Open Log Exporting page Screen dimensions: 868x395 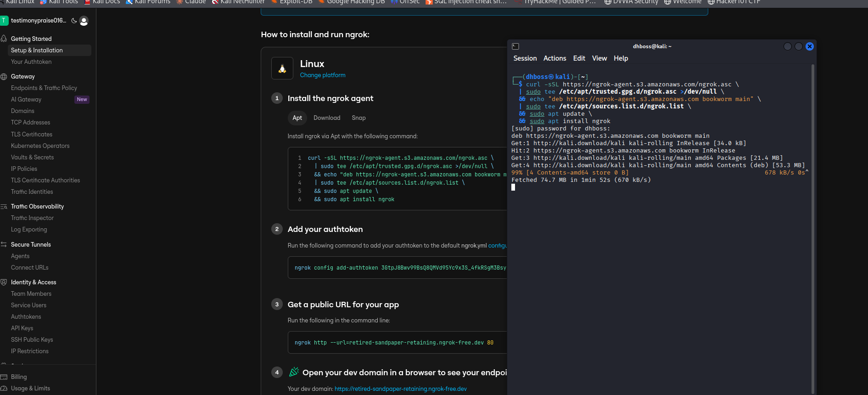(29, 230)
